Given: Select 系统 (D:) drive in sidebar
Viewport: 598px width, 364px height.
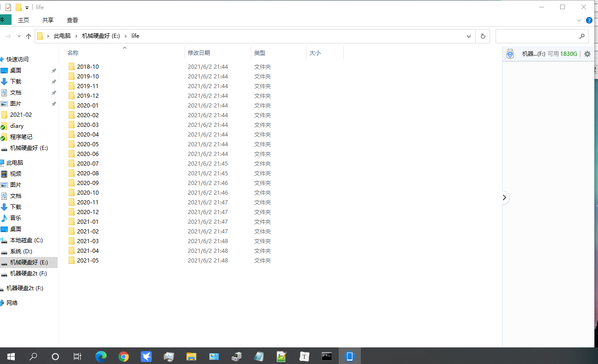Looking at the screenshot, I should click(21, 251).
